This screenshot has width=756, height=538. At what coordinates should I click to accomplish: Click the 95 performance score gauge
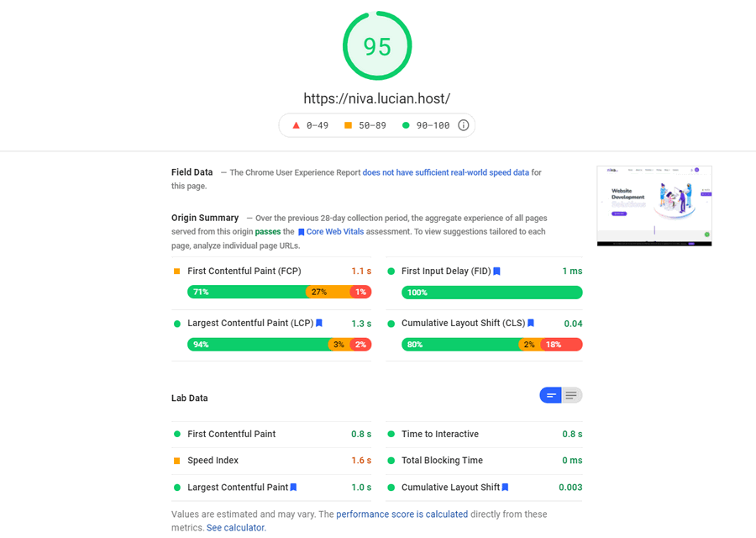pos(377,46)
